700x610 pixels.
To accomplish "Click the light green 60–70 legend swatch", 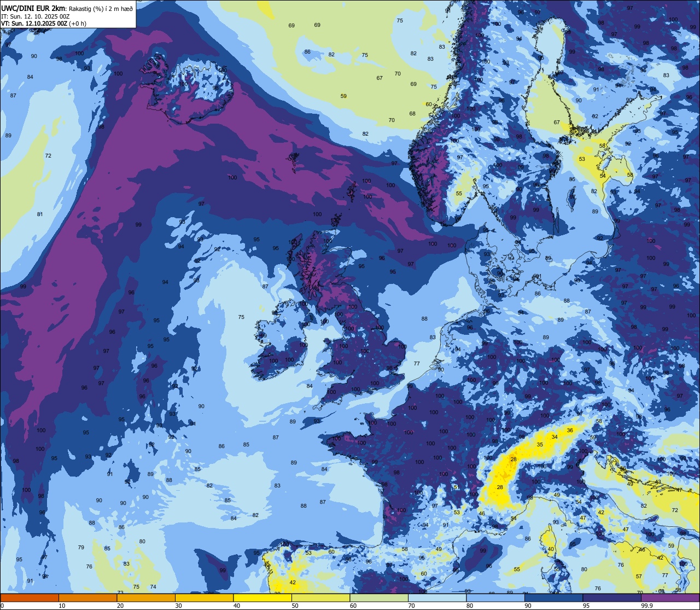I will tap(379, 597).
